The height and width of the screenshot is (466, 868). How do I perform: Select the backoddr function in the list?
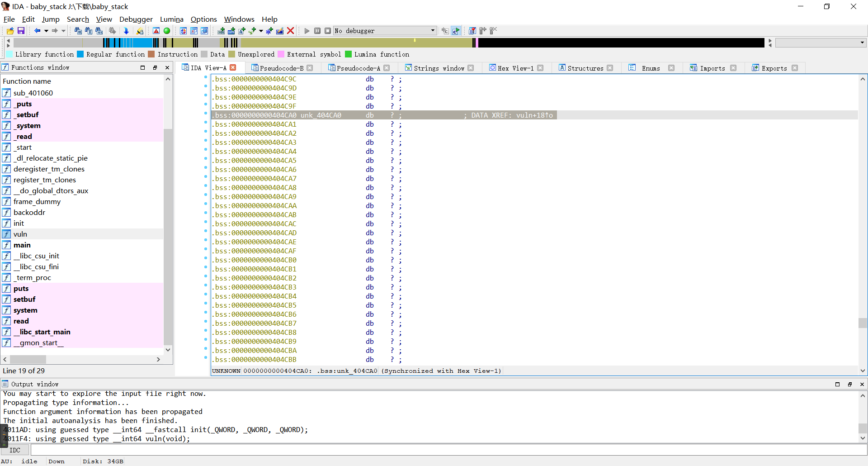29,212
